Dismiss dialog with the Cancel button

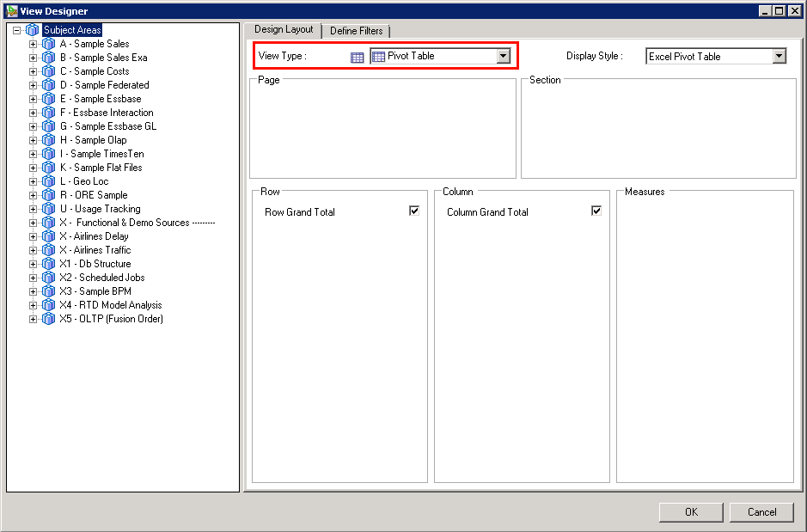tap(761, 512)
